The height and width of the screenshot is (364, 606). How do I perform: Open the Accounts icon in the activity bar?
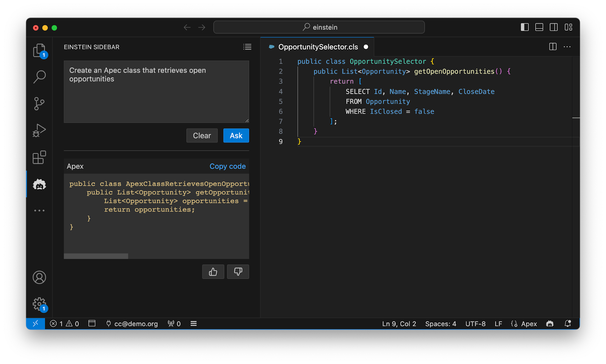click(39, 277)
